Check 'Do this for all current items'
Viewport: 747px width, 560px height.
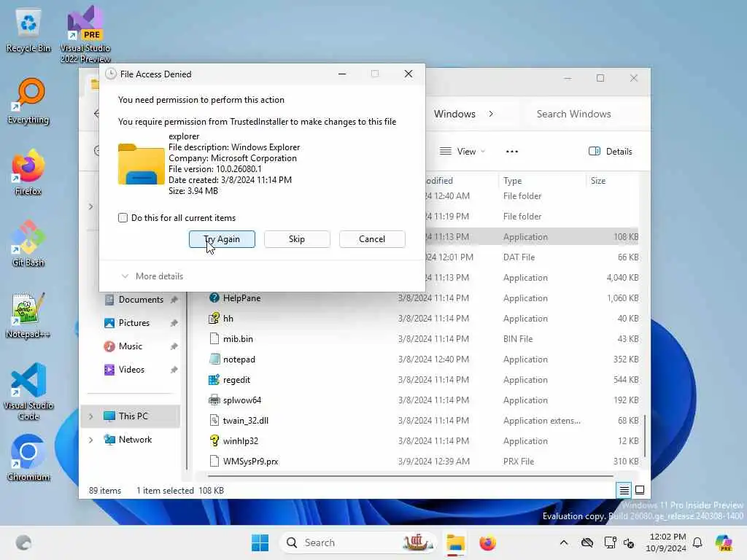point(123,217)
